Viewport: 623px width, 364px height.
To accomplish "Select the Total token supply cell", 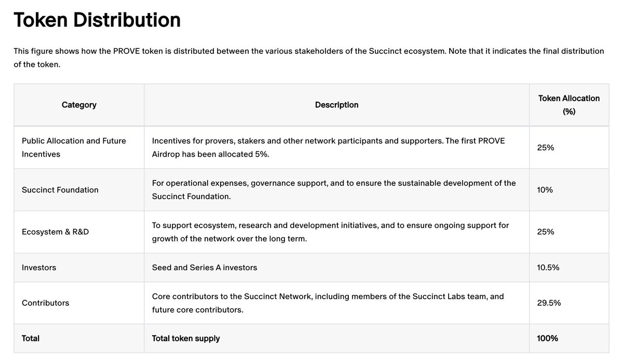I will 336,338.
